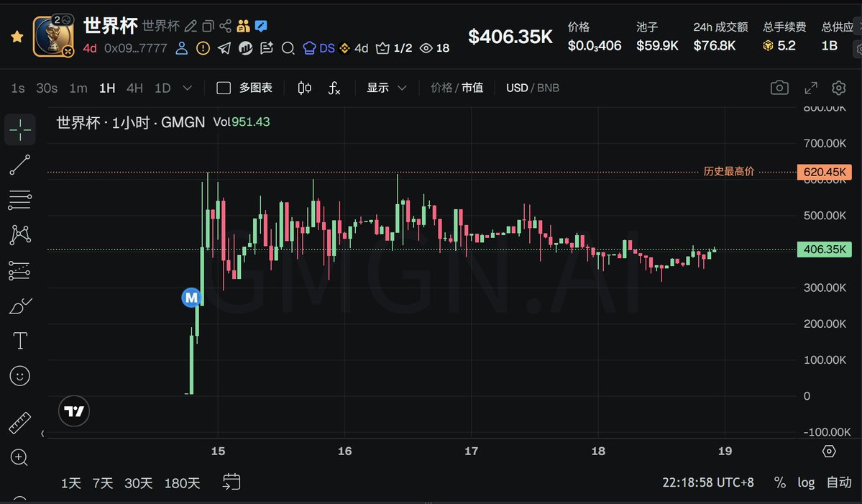The image size is (862, 504).
Task: Open the candlestick chart style selector
Action: [304, 88]
